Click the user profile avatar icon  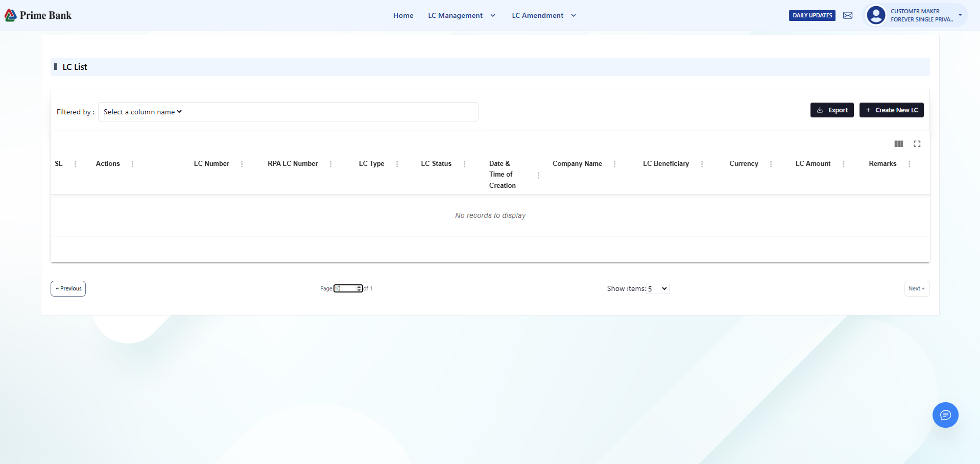(876, 15)
